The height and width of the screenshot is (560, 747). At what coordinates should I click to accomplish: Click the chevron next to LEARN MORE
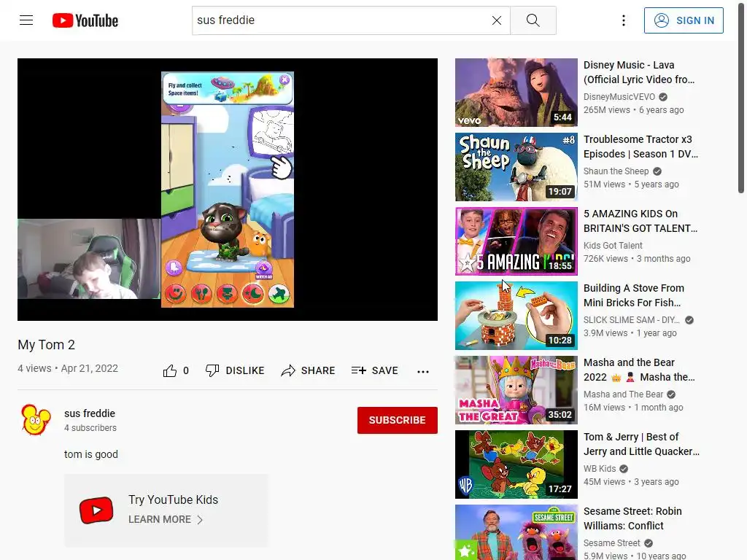[200, 519]
